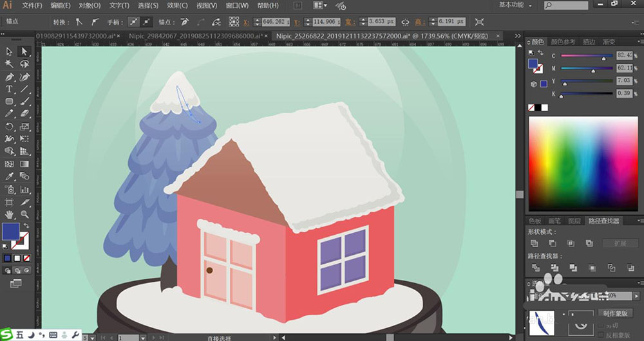This screenshot has height=341, width=644.
Task: Switch to the 图层 layers tab
Action: click(574, 221)
